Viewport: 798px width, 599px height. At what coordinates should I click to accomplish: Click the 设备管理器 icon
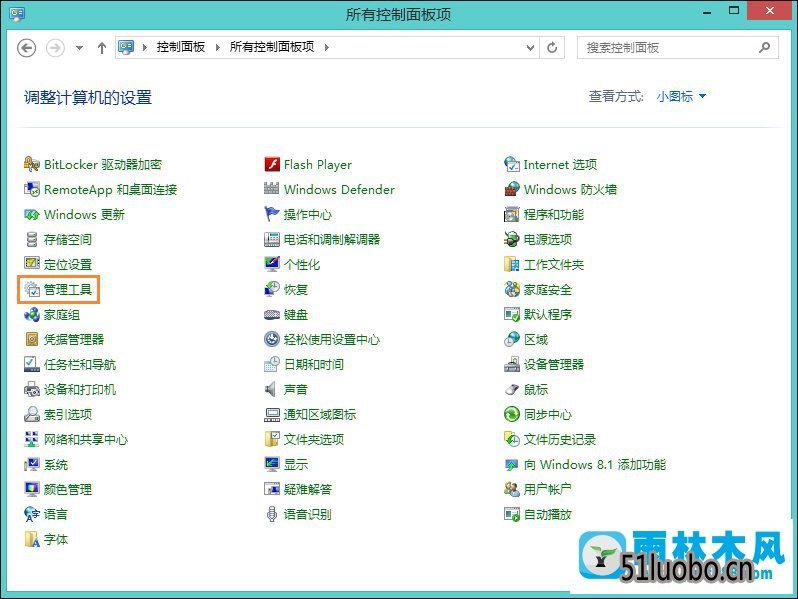pos(511,364)
